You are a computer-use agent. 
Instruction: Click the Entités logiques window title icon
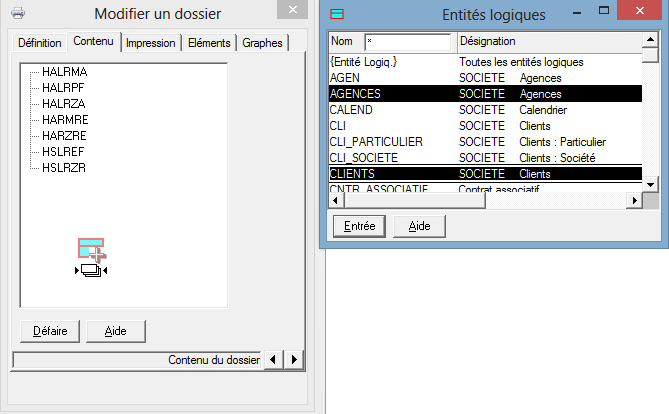point(337,14)
